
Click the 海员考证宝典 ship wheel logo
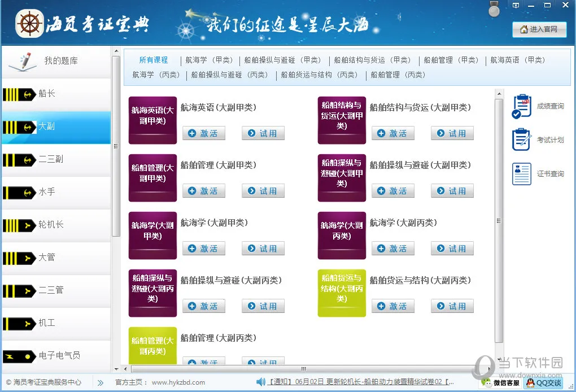[28, 24]
